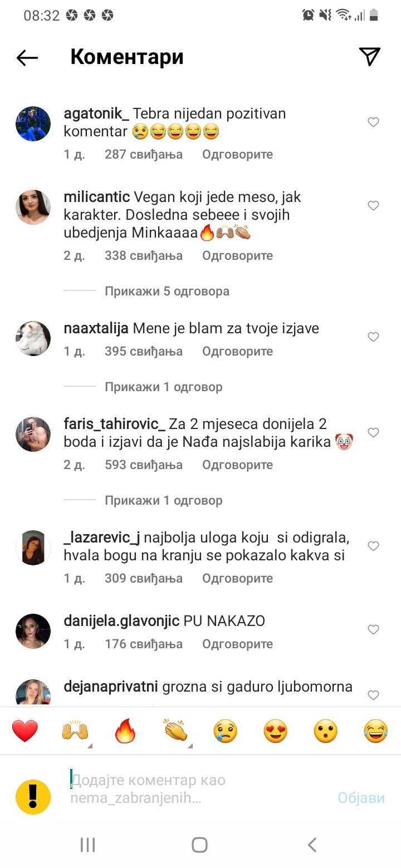Insert heart-eyes emoji reaction
The image size is (401, 868).
point(276,731)
